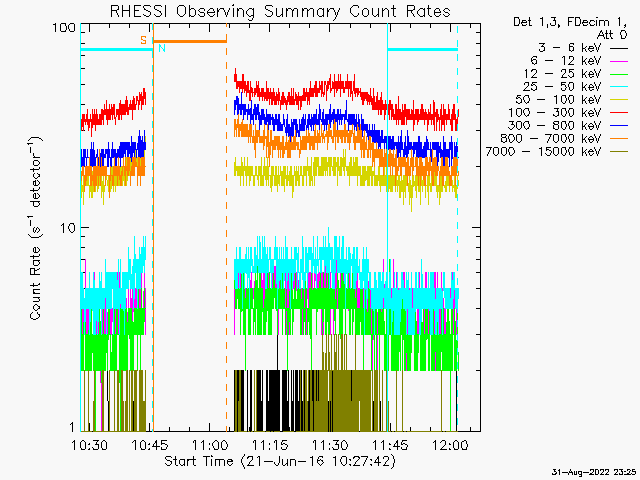This screenshot has height=480, width=640.
Task: Select the 12 - 25 keV legend label
Action: (562, 74)
